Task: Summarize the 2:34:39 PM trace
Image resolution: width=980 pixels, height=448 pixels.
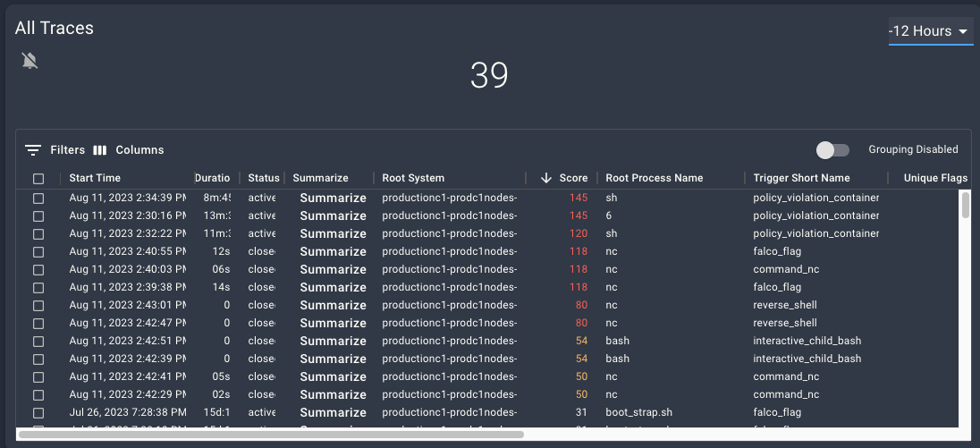Action: tap(334, 199)
